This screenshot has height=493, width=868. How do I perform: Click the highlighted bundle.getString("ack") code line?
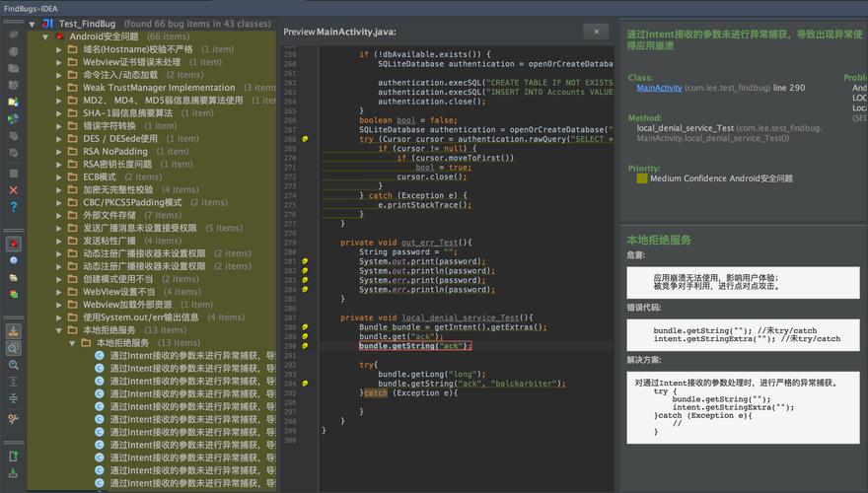[414, 346]
